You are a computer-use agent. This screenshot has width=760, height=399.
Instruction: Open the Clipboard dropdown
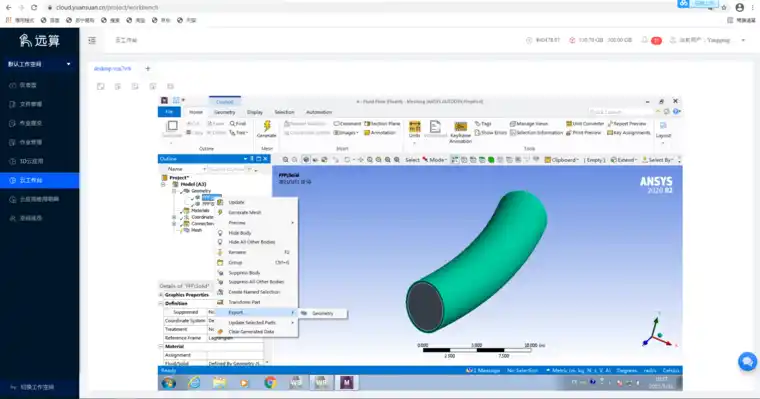(562, 160)
